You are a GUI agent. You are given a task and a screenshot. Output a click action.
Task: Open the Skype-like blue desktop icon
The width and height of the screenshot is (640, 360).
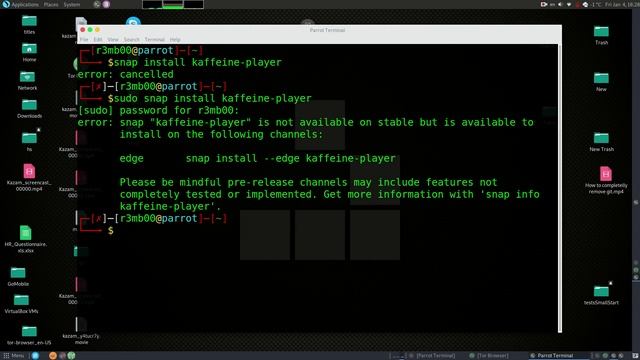click(133, 21)
